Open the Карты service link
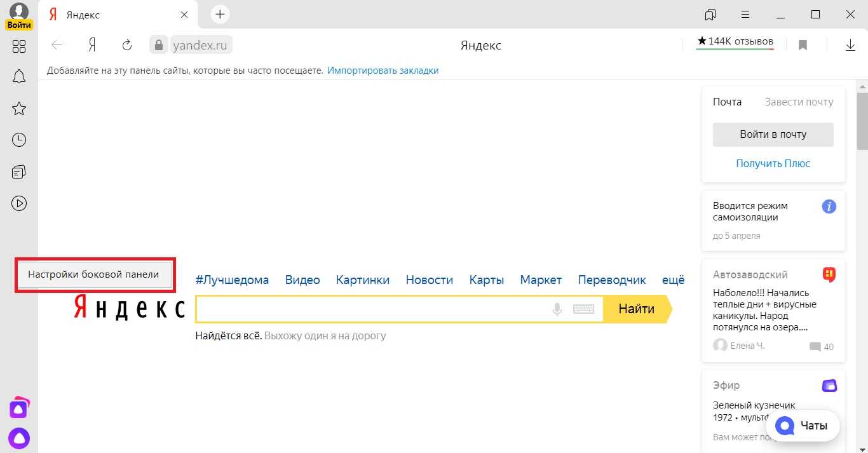This screenshot has width=868, height=453. coord(487,280)
